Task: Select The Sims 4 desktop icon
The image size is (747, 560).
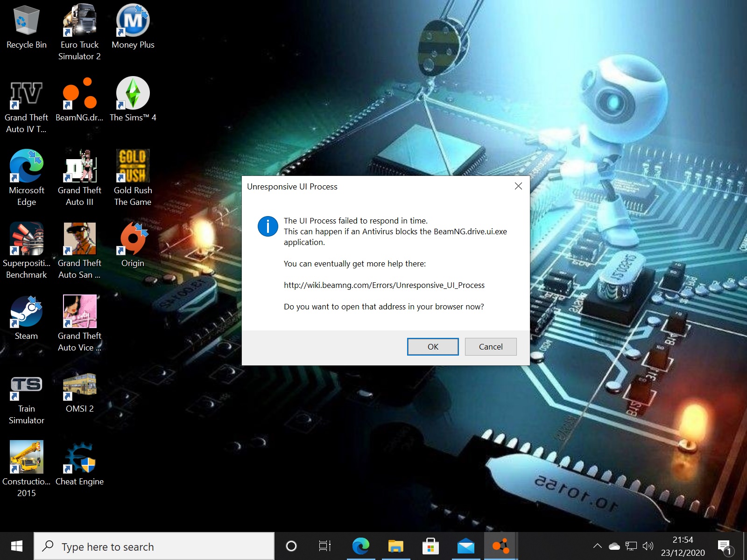Action: 133,100
